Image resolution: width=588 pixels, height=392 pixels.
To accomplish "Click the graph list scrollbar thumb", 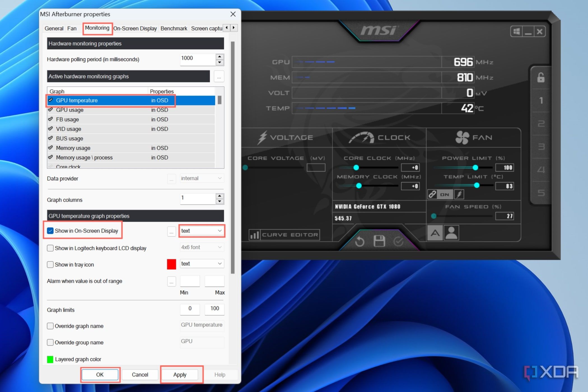I will tap(220, 100).
